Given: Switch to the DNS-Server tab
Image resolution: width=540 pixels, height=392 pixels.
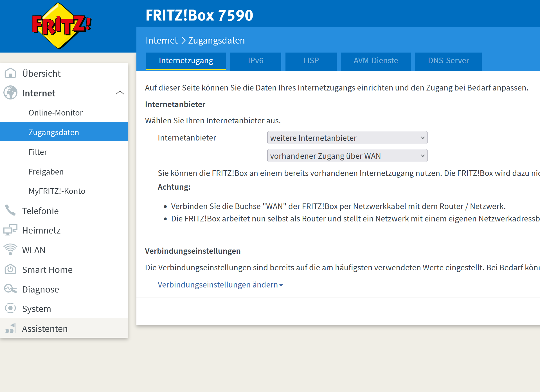Looking at the screenshot, I should click(x=448, y=61).
